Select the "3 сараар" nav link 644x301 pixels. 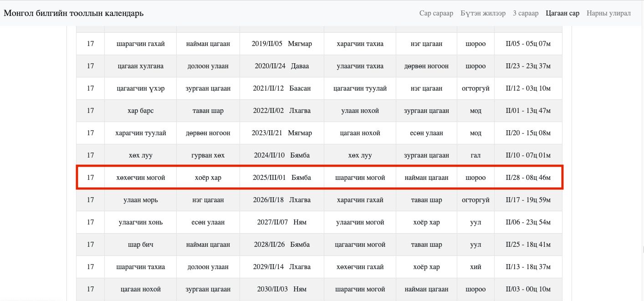tap(525, 13)
